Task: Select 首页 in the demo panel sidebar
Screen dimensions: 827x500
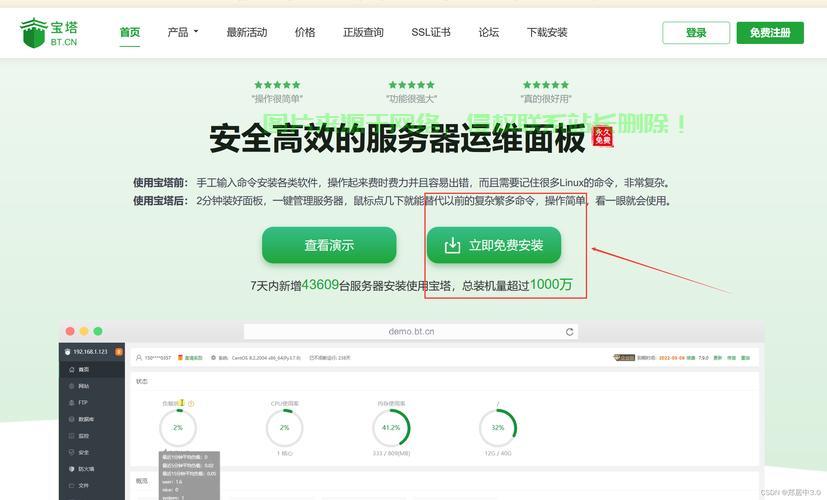Action: pos(92,370)
